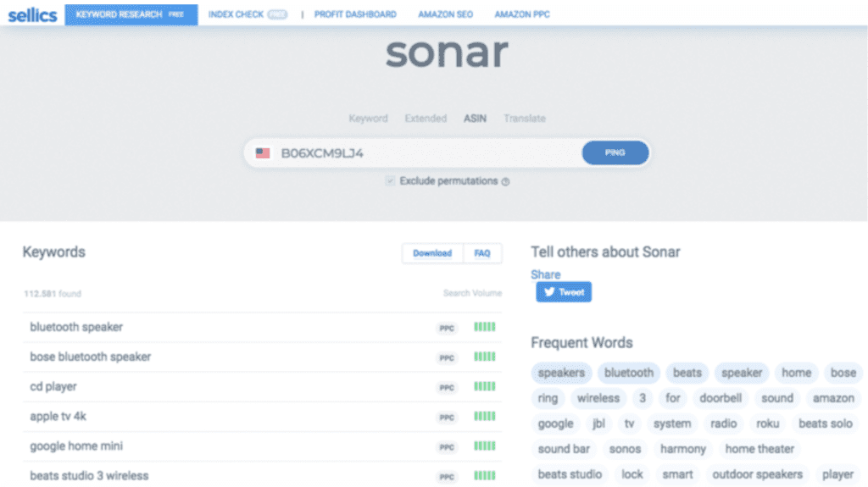Click the PPC badge for cd player
The image size is (868, 487).
[x=447, y=387]
